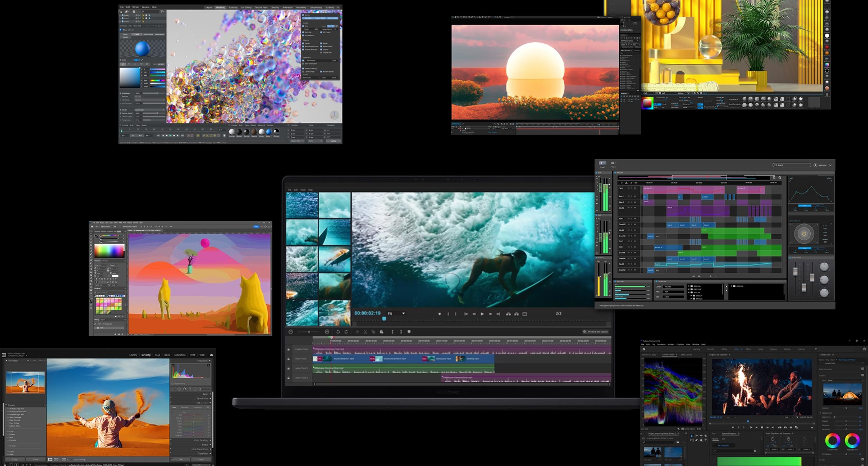Open the File menu in the video editor
Viewport: 868px width, 466px height.
coord(290,190)
